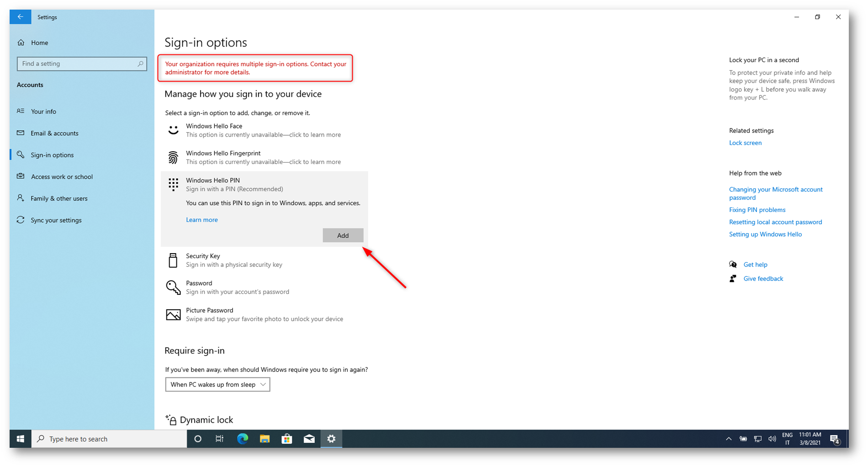Restore down the Settings window
This screenshot has height=467, width=868.
tap(817, 17)
